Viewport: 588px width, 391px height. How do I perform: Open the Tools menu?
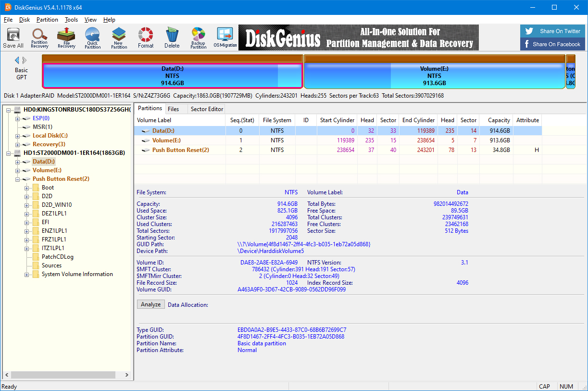coord(72,20)
